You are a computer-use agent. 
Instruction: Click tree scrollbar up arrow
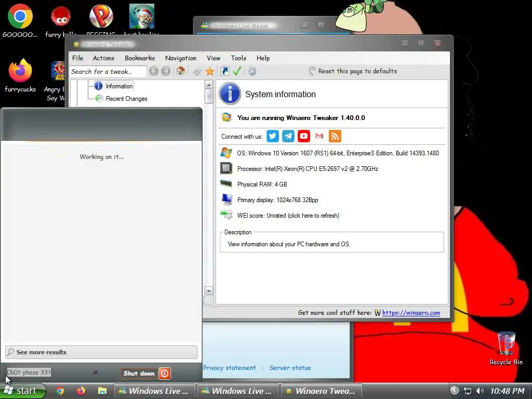pyautogui.click(x=209, y=85)
